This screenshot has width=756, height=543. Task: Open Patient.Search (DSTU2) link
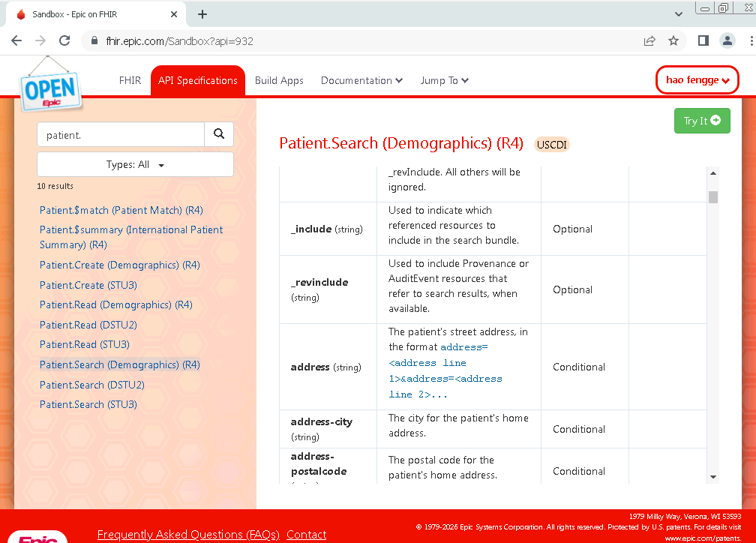coord(92,385)
